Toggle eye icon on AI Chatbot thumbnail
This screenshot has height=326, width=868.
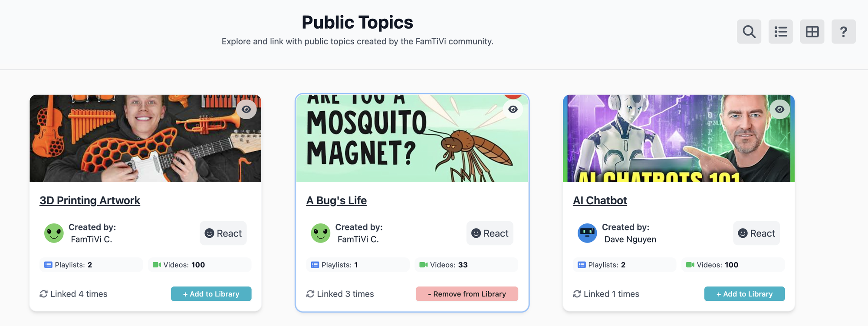pos(779,110)
